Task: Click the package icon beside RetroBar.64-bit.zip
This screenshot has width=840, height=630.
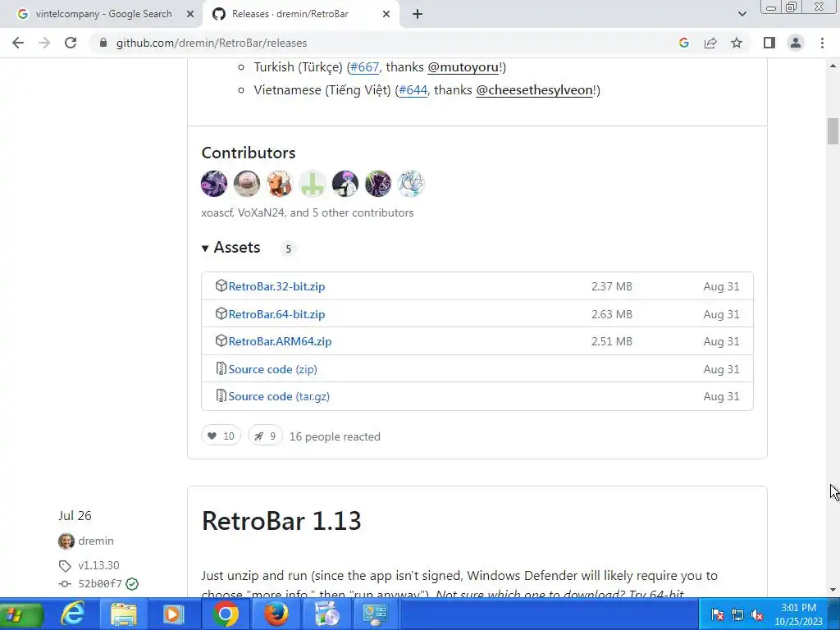Action: (221, 313)
